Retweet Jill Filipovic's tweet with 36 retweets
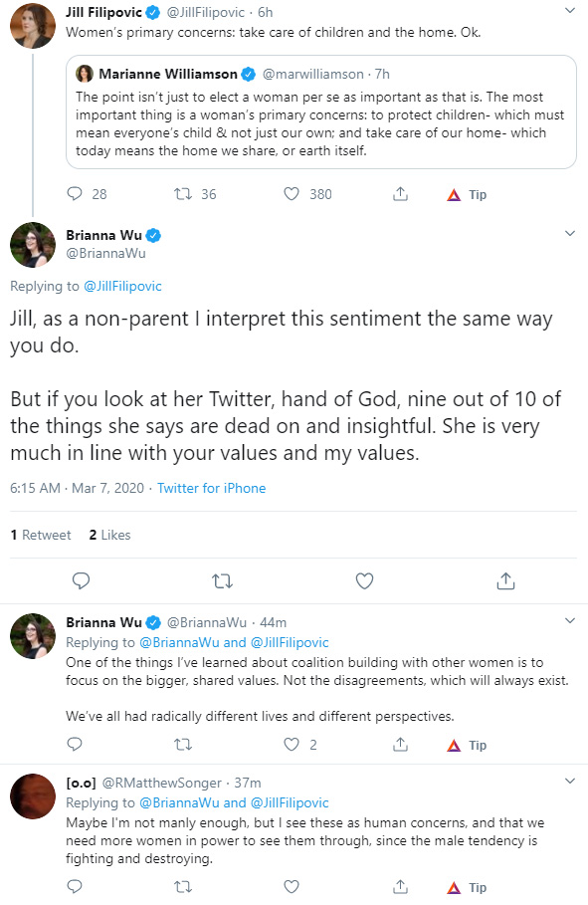 pyautogui.click(x=183, y=194)
